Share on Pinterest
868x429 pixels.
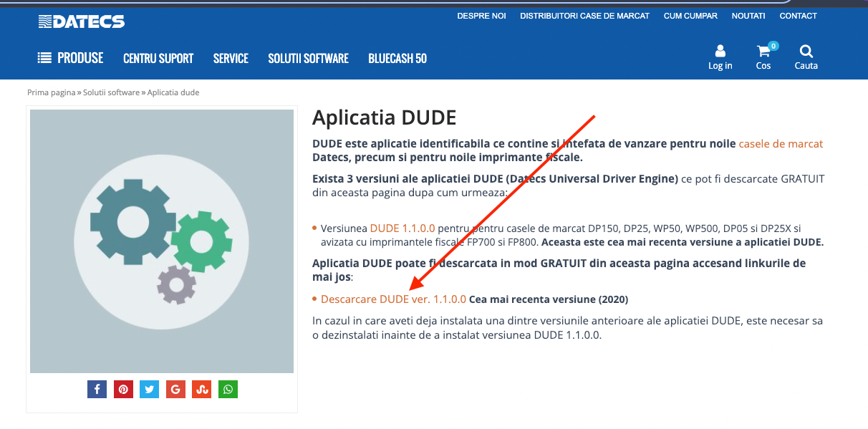[x=123, y=389]
